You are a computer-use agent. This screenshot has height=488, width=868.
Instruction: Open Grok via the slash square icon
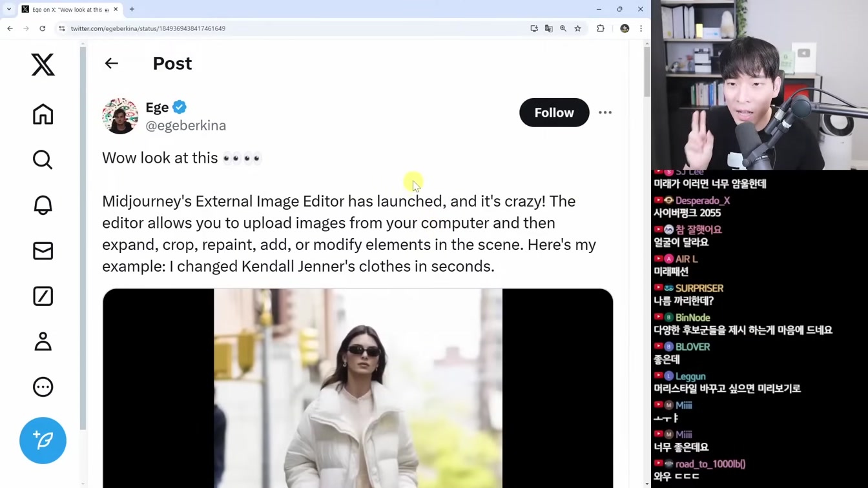click(43, 296)
